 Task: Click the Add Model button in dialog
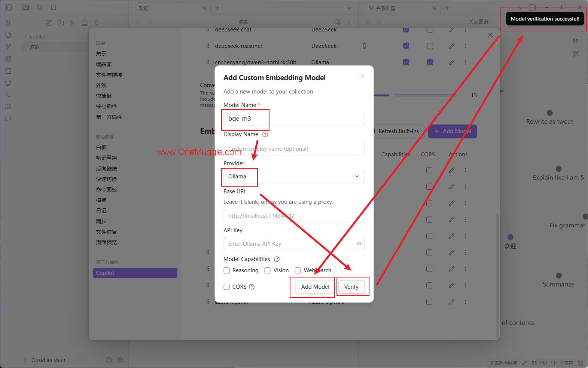click(315, 287)
